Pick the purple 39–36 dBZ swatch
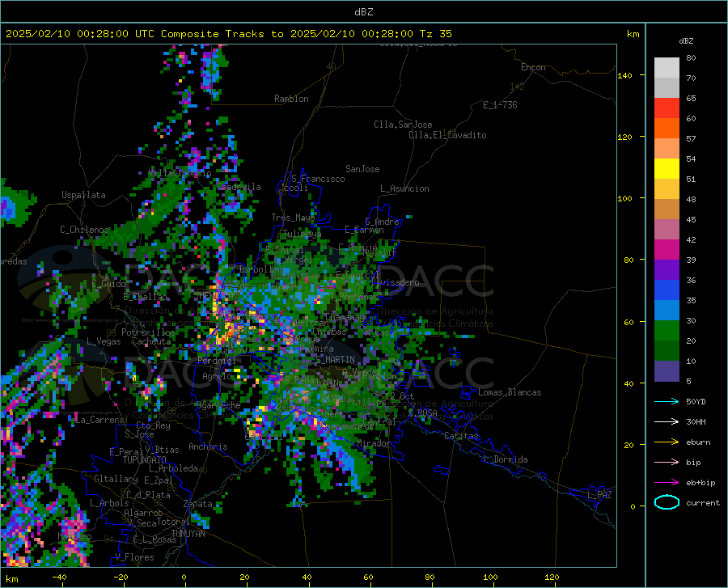 [667, 270]
